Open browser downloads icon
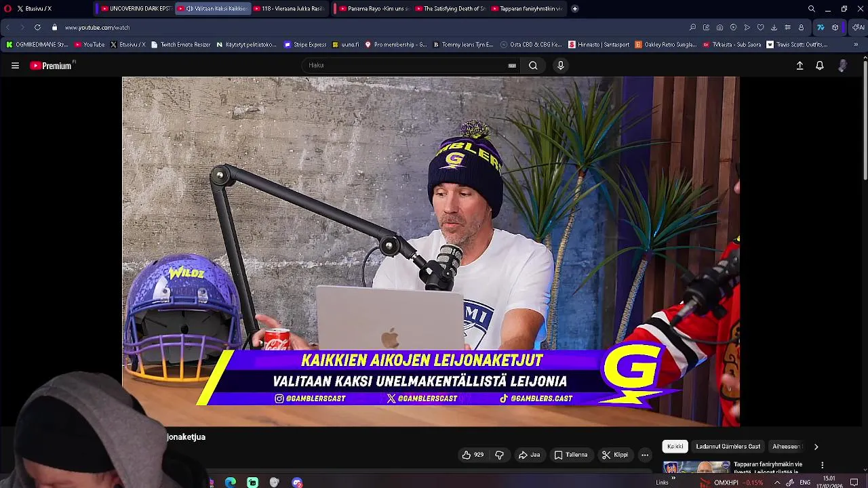 pyautogui.click(x=774, y=28)
